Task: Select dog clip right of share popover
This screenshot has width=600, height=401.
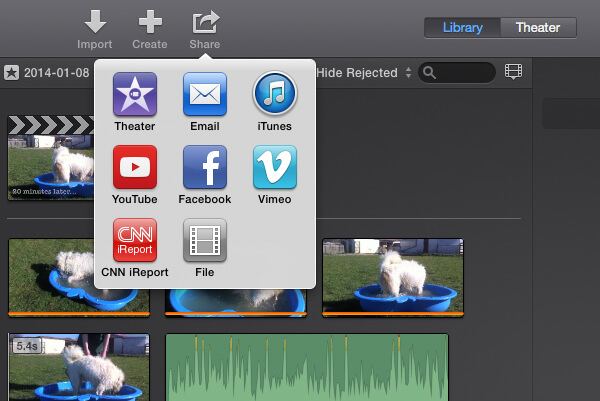Action: [393, 278]
